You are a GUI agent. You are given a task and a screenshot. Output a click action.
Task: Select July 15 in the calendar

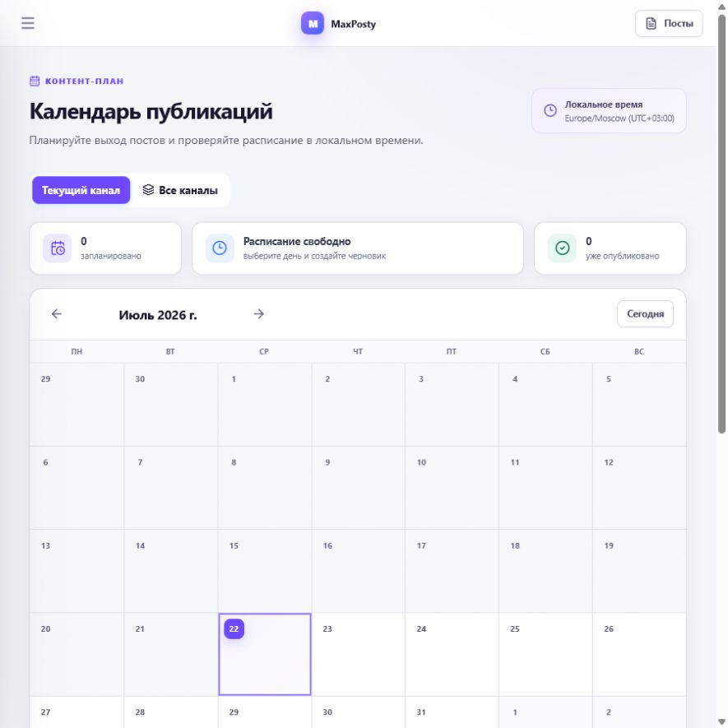[x=265, y=571]
